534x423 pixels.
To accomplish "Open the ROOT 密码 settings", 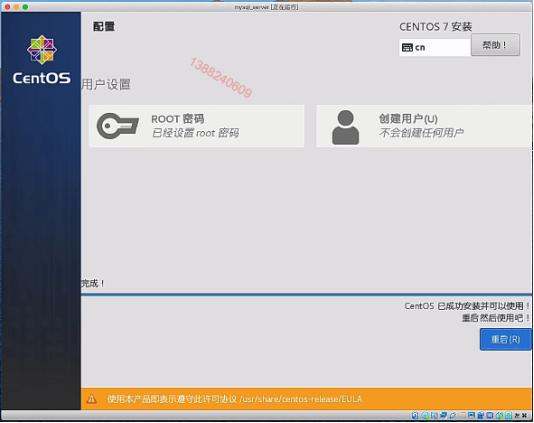I will point(197,126).
